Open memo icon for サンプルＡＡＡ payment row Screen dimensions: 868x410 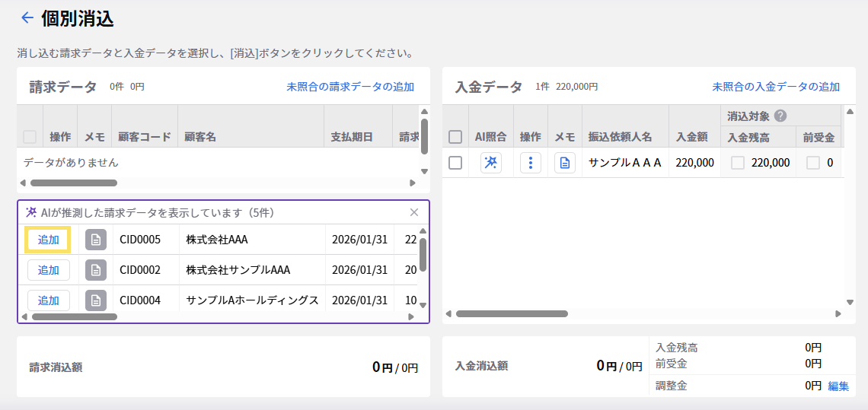click(x=564, y=163)
